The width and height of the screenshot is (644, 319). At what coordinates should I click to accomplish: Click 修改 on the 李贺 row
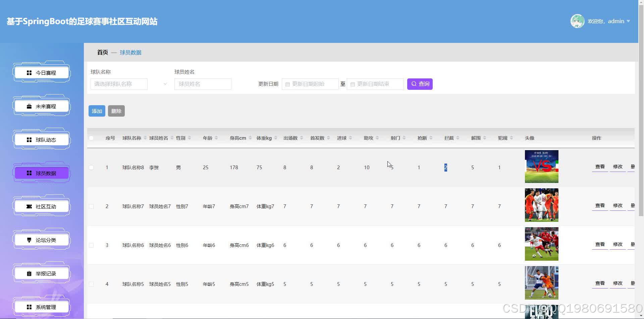pyautogui.click(x=617, y=167)
